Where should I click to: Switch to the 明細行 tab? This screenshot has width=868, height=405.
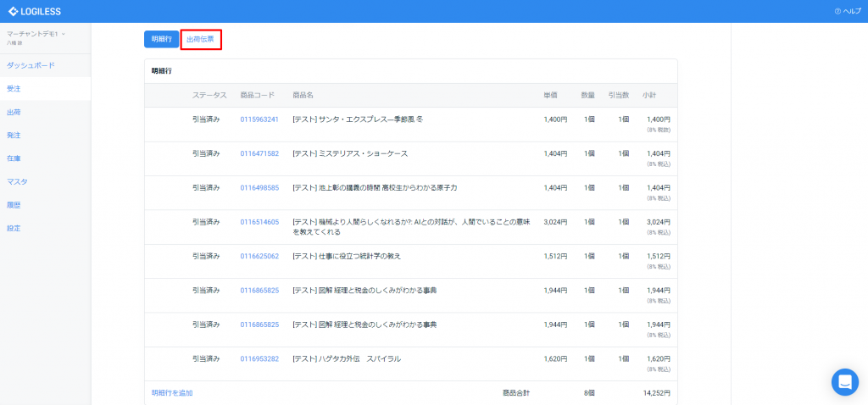(162, 39)
